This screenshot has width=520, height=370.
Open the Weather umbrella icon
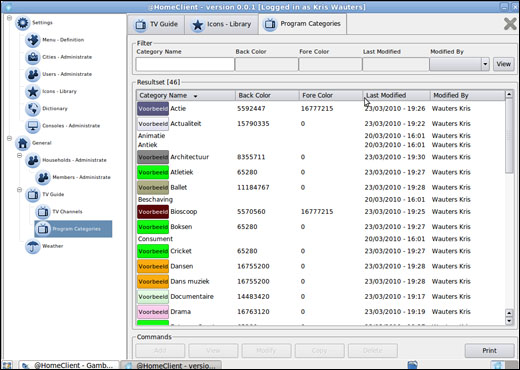[x=33, y=246]
